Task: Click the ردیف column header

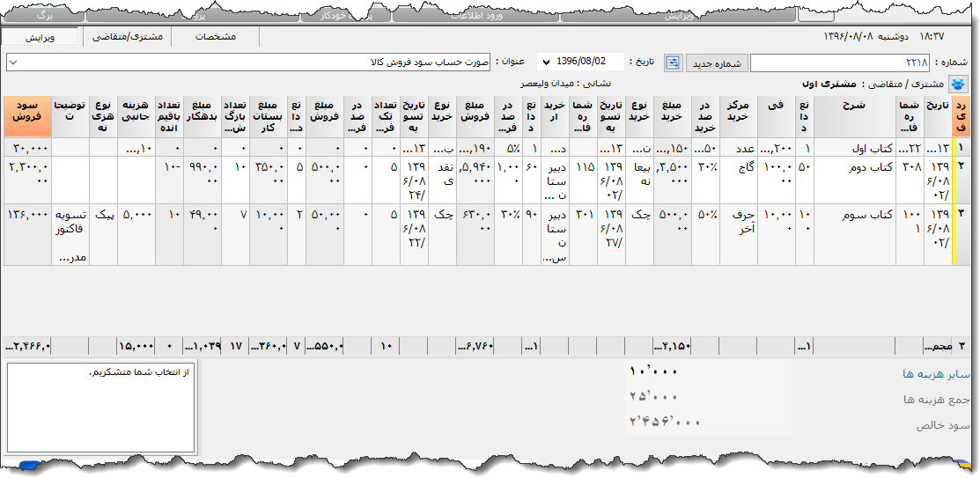Action: (x=961, y=115)
